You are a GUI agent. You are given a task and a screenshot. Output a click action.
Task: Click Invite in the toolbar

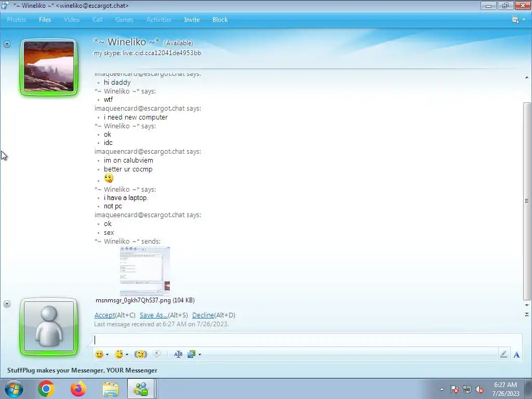coord(192,20)
